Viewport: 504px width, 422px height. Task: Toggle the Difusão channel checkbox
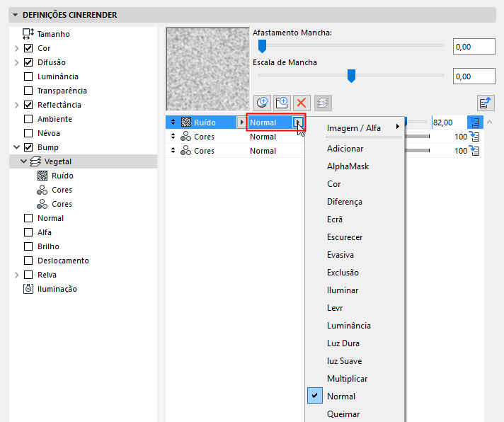(x=28, y=62)
